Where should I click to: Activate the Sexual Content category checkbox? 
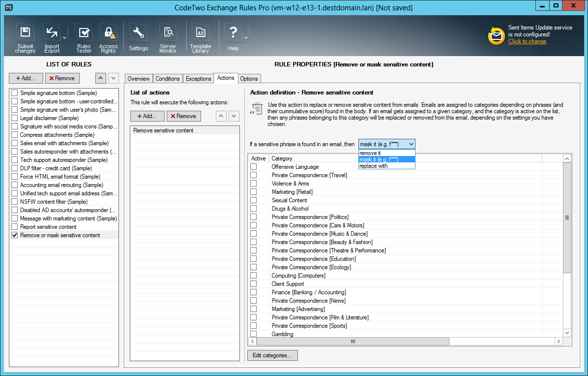click(x=254, y=200)
